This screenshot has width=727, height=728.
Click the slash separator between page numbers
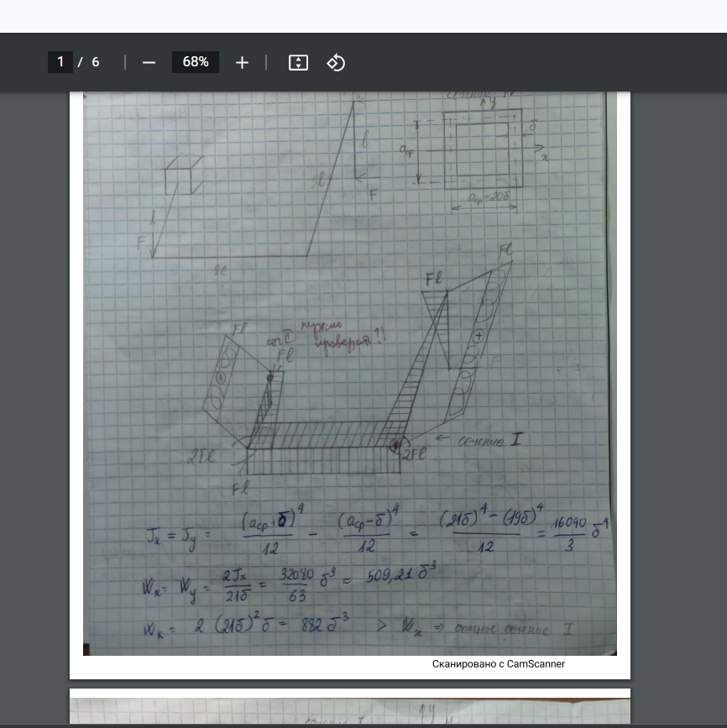[81, 62]
